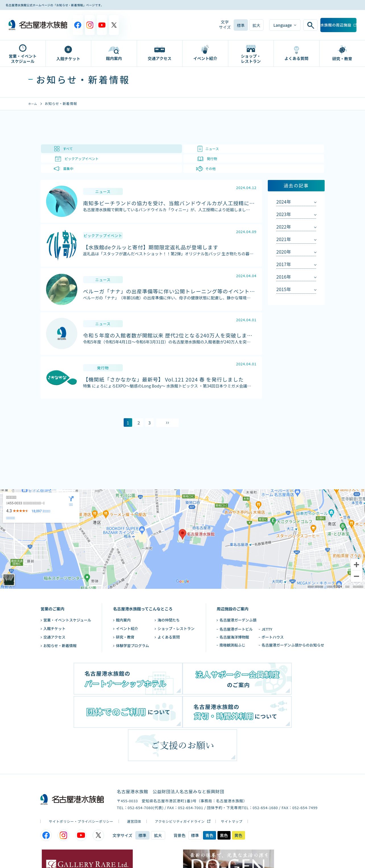Expand the 2021年 archive list
Viewport: 365px width, 868px height.
296,240
